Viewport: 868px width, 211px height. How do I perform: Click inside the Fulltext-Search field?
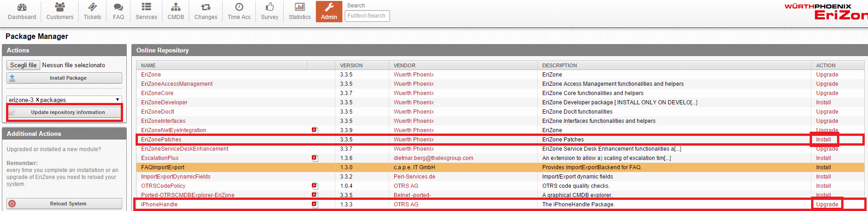click(x=367, y=16)
